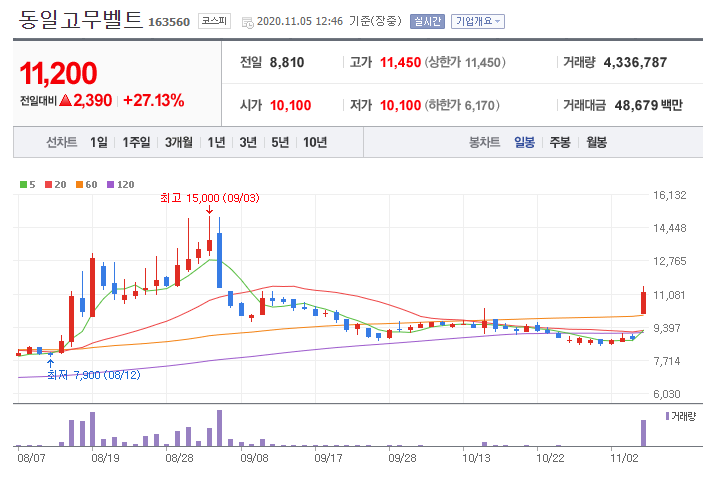The width and height of the screenshot is (703, 478).
Task: Click the 하한가 6,170 lower limit text
Action: pyautogui.click(x=462, y=105)
